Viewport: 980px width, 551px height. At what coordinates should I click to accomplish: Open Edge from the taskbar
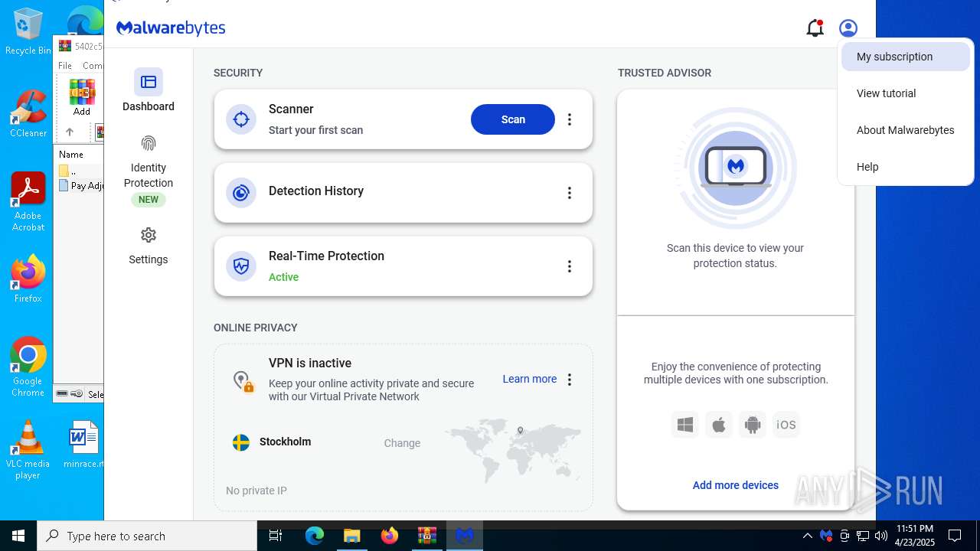pos(315,536)
